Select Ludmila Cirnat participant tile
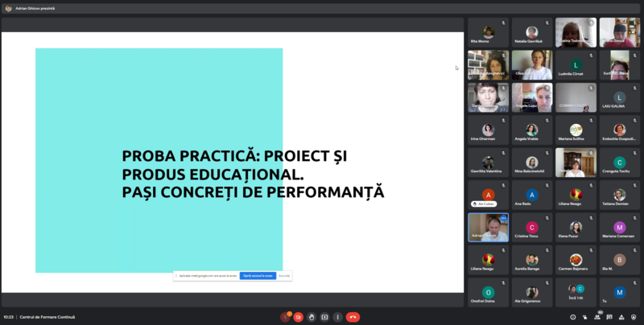Screen dimensions: 644x325 [576, 65]
